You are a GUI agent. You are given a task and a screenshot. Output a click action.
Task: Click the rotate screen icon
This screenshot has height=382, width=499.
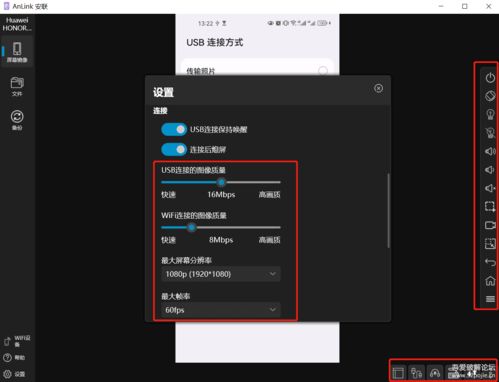tap(490, 96)
